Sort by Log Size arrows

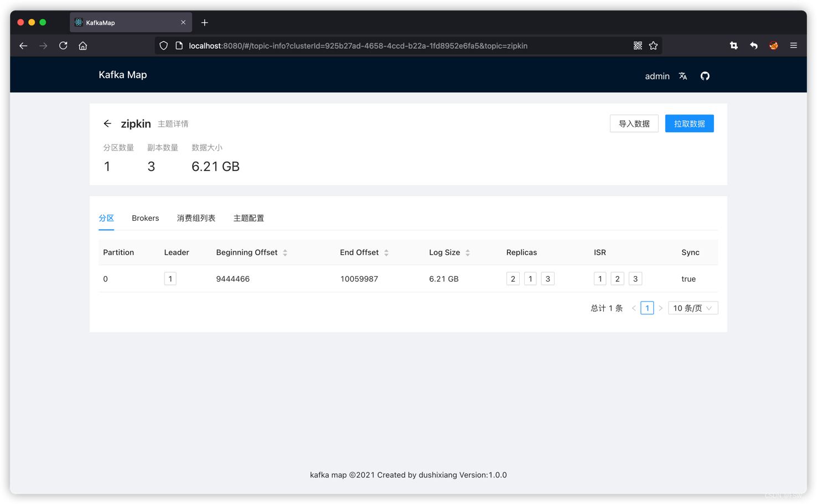tap(468, 253)
